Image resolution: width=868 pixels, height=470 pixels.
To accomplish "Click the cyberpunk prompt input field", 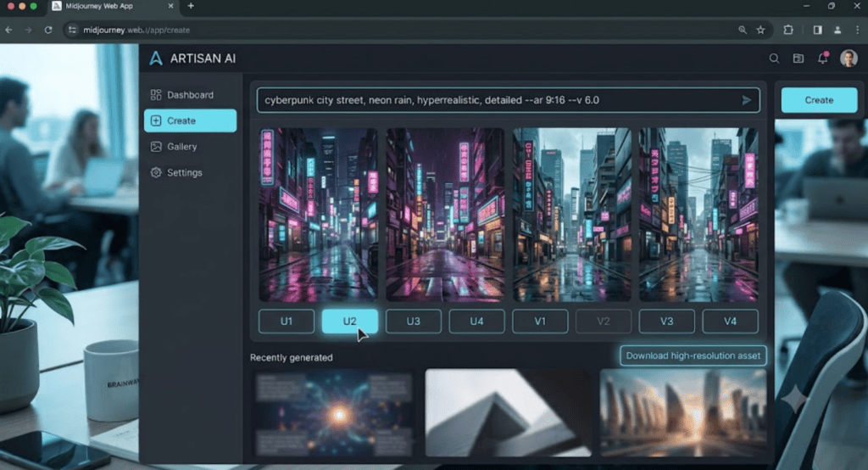I will (509, 100).
